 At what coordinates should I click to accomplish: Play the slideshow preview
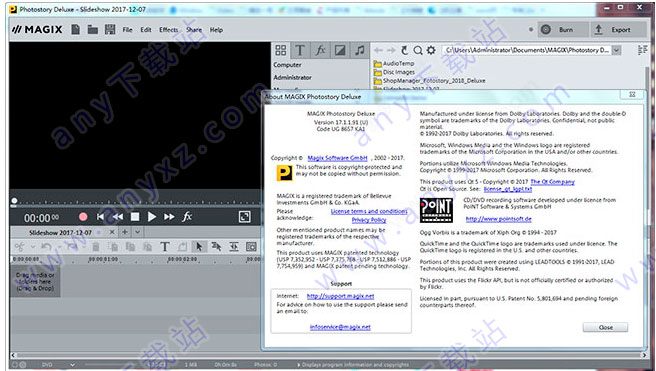click(151, 217)
